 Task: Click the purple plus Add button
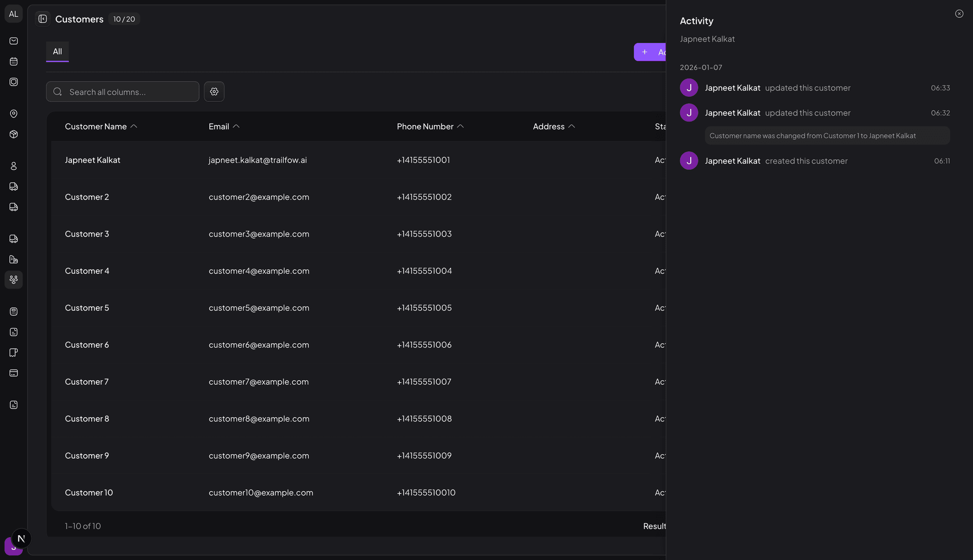click(x=650, y=52)
